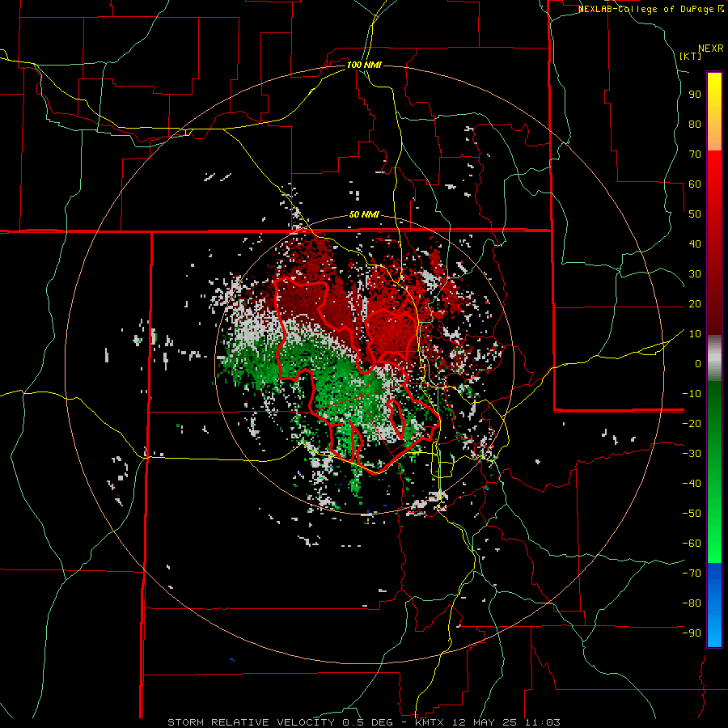The height and width of the screenshot is (728, 728).
Task: Click the positive "40" scale value
Action: point(695,243)
